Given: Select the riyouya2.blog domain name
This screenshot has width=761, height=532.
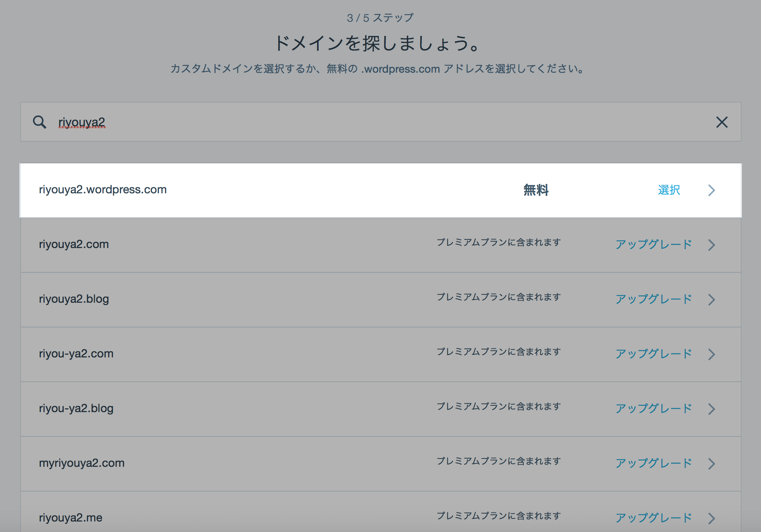Looking at the screenshot, I should point(74,299).
